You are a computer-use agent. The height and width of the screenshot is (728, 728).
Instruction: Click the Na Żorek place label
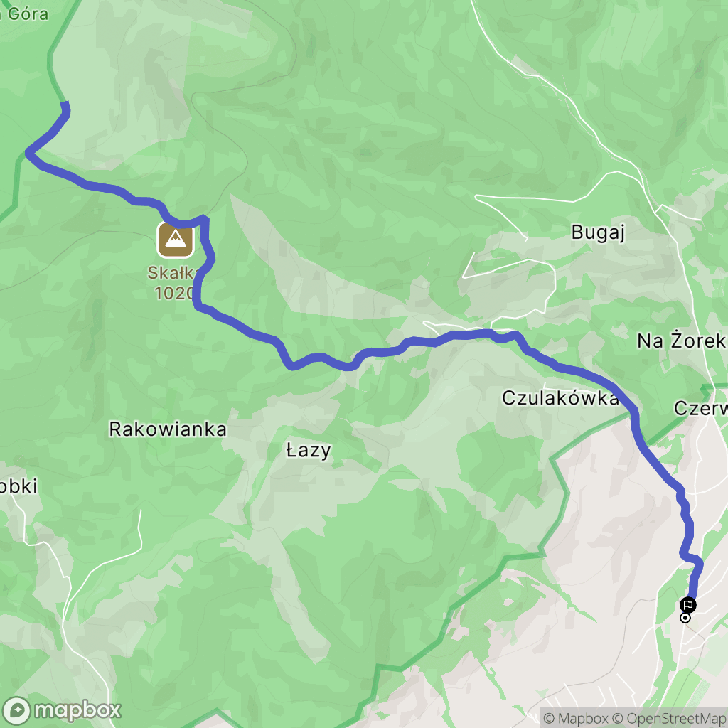pyautogui.click(x=681, y=341)
